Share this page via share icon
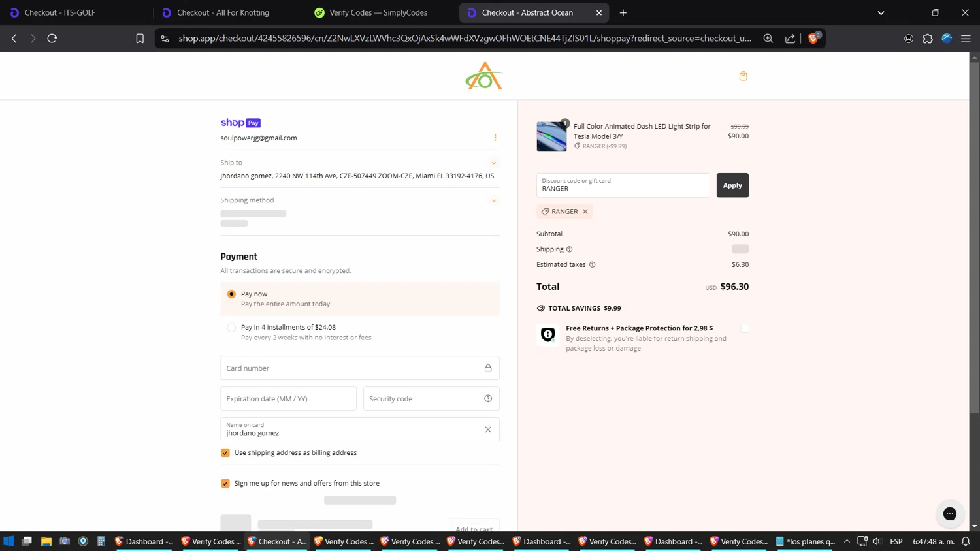980x551 pixels. (790, 39)
